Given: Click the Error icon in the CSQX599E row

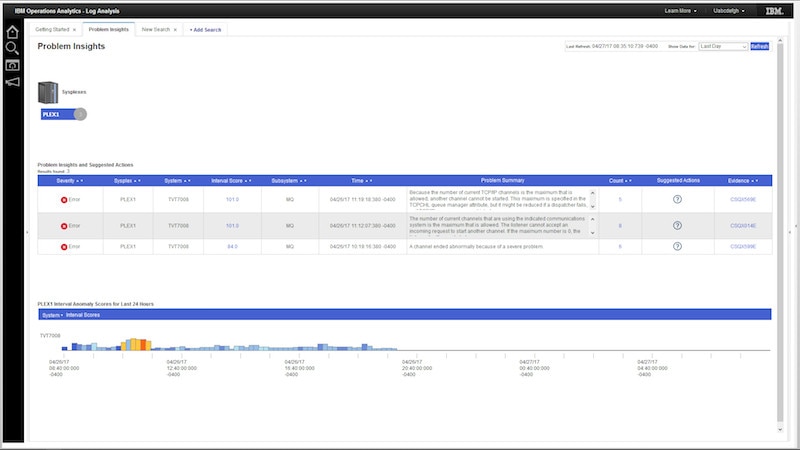Looking at the screenshot, I should 64,247.
